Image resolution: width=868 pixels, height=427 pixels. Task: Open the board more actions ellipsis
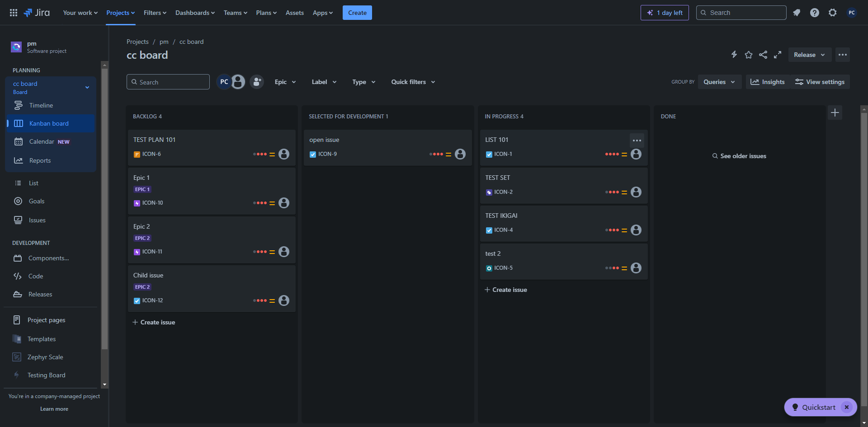(843, 55)
